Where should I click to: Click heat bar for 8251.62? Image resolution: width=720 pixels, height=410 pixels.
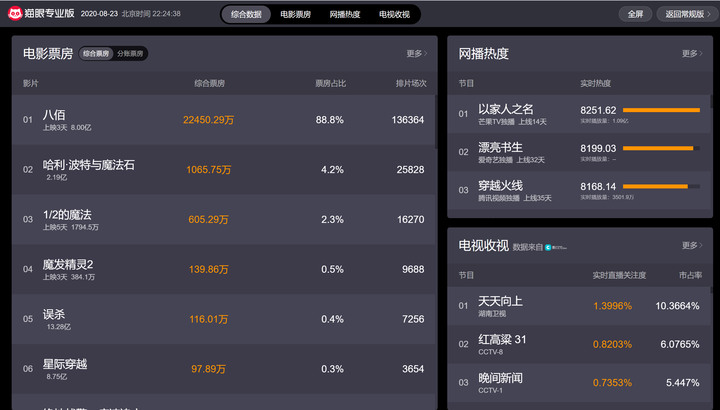pyautogui.click(x=662, y=110)
